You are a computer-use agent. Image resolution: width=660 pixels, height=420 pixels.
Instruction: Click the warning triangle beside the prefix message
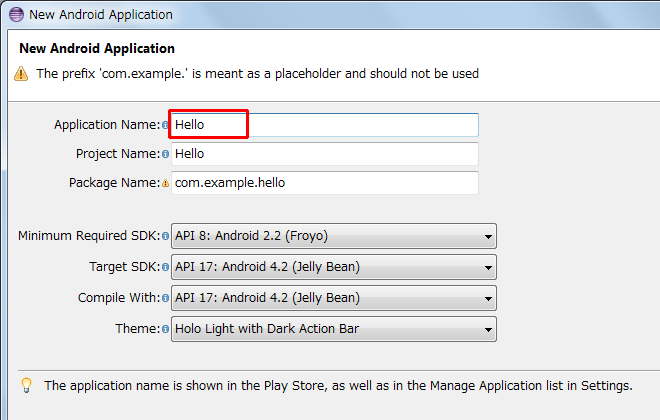click(x=21, y=74)
